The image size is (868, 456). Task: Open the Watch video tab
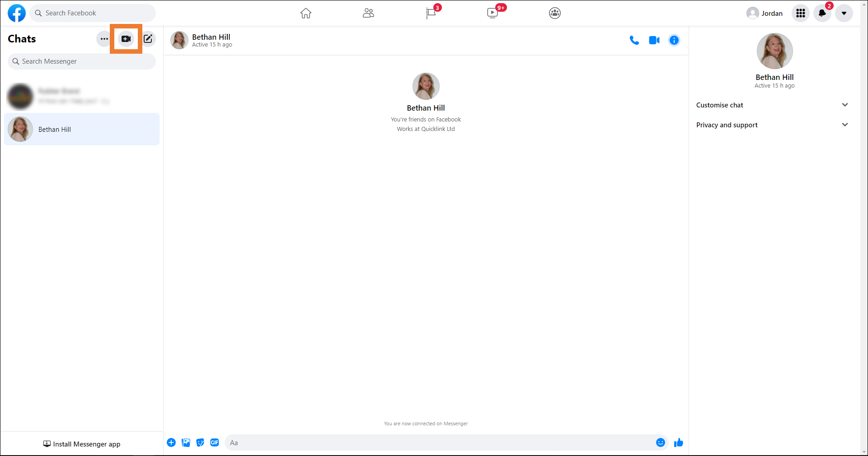coord(493,13)
